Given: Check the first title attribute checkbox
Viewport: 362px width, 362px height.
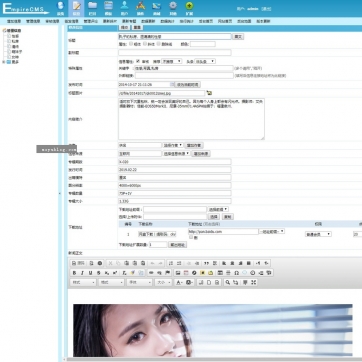Looking at the screenshot, I should (131, 44).
